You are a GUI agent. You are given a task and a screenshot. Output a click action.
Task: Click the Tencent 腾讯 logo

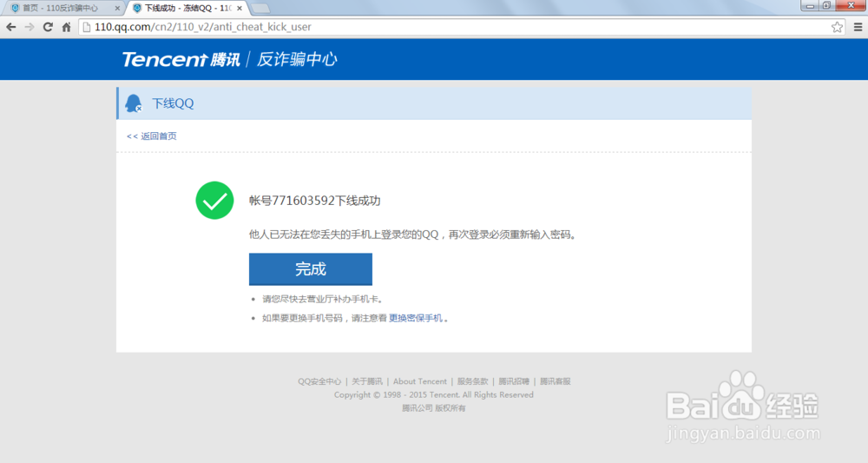click(181, 59)
